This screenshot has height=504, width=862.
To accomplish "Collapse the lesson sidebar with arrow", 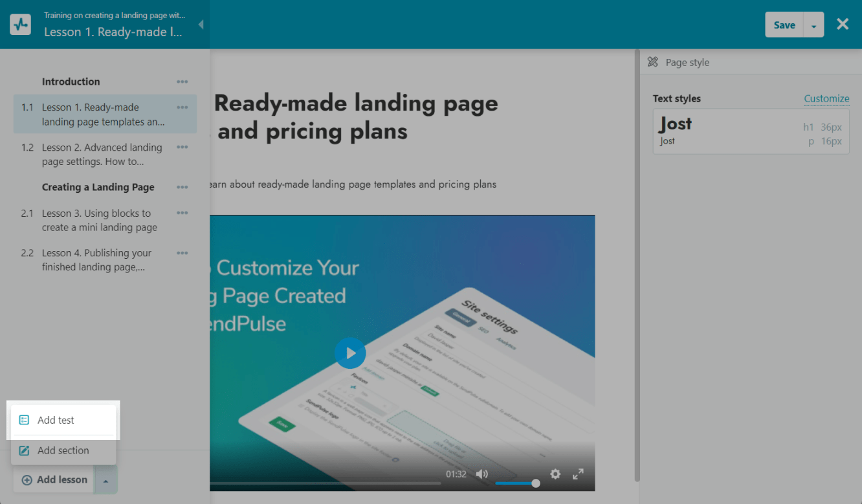I will 201,25.
